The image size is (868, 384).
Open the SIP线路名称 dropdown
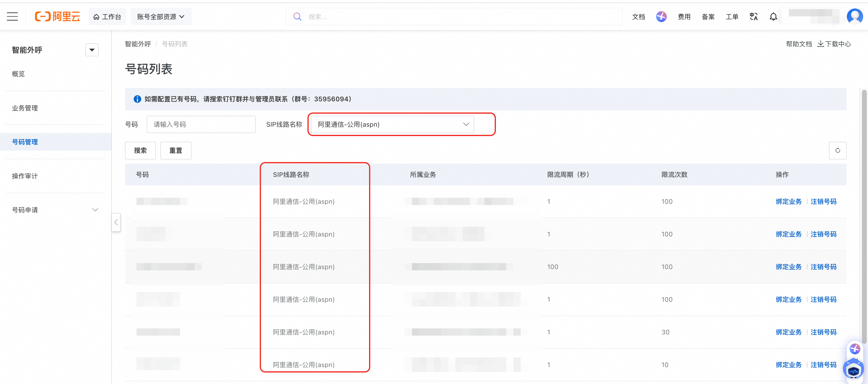pos(392,124)
